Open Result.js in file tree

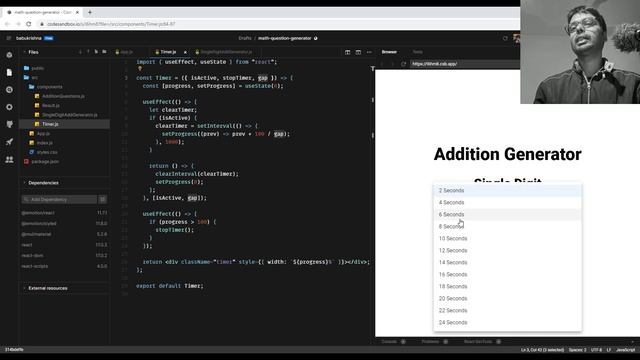[47, 106]
